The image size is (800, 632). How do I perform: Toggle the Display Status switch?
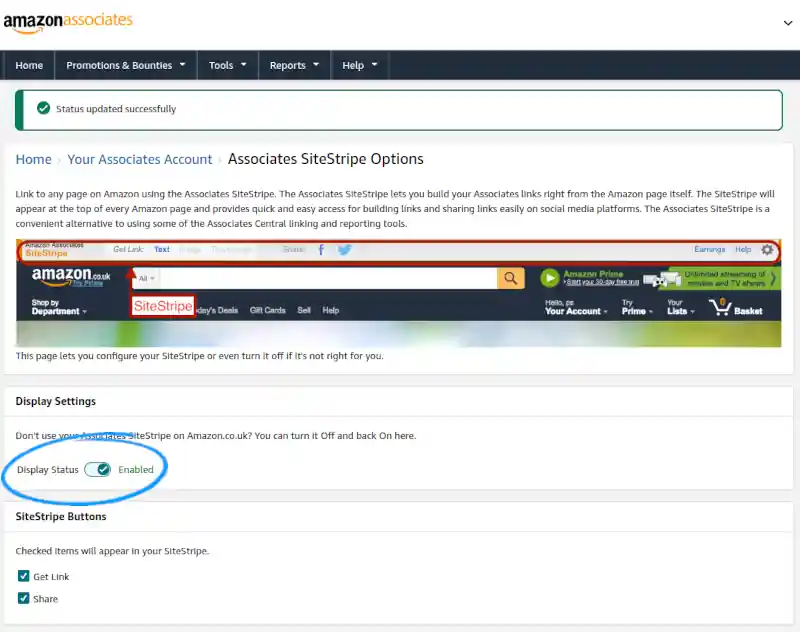click(97, 469)
